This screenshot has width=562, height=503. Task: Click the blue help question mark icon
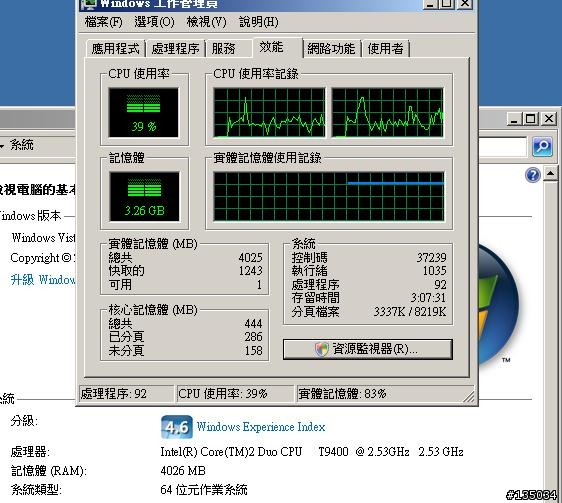(x=533, y=175)
